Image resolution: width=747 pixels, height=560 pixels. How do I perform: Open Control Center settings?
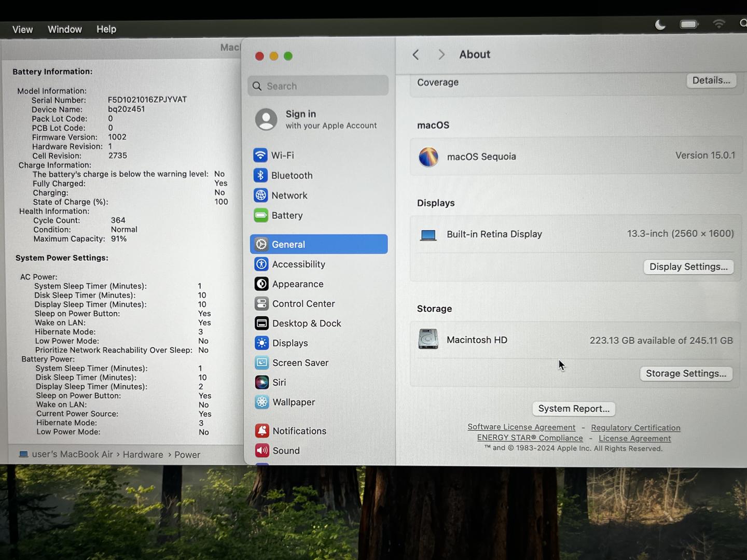pos(303,304)
